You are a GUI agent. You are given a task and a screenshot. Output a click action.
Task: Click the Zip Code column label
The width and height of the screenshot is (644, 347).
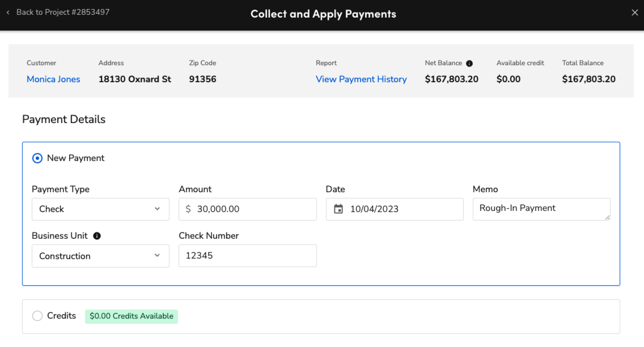[x=203, y=63]
